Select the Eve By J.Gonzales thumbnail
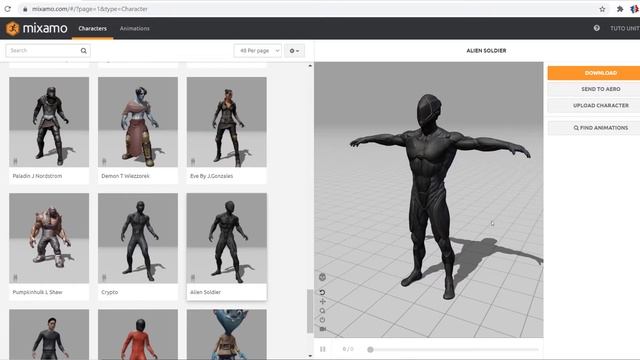The image size is (640, 360). (x=227, y=122)
